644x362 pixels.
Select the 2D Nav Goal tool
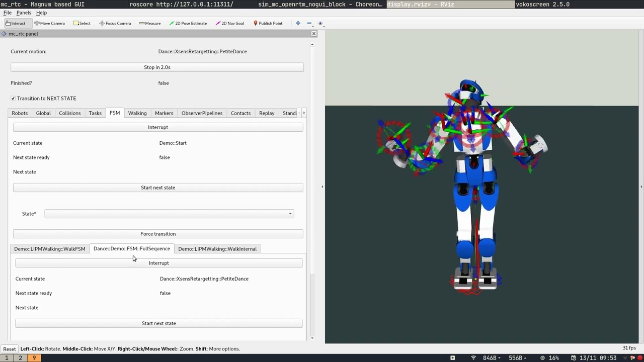[x=230, y=23]
